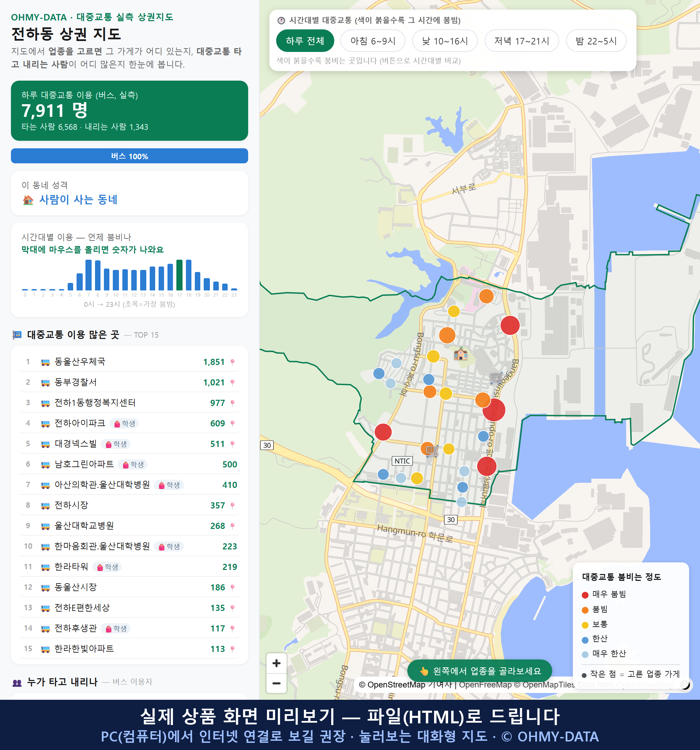The width and height of the screenshot is (700, 750).
Task: Click the map attribution info toggle icon
Action: (x=685, y=684)
